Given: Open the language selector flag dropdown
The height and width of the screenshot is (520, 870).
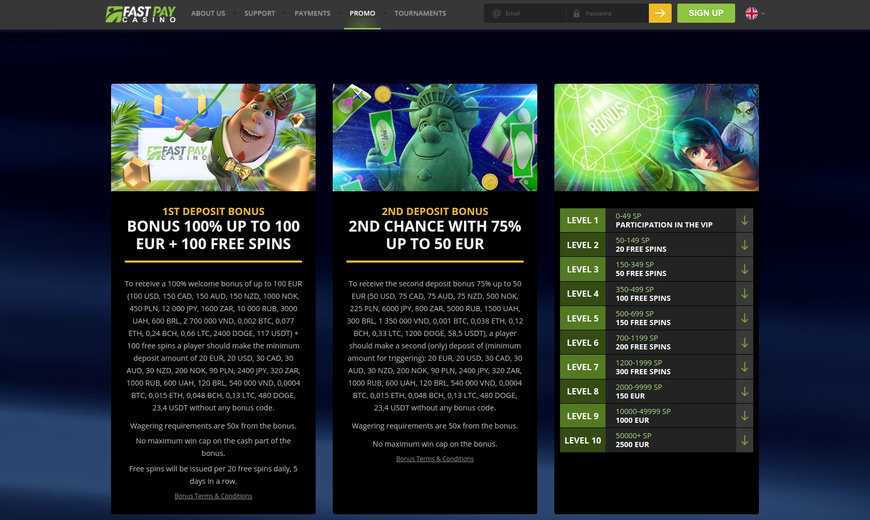Looking at the screenshot, I should pos(755,13).
